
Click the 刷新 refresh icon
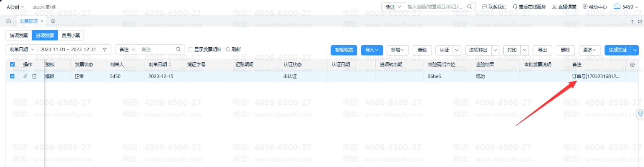pos(228,49)
